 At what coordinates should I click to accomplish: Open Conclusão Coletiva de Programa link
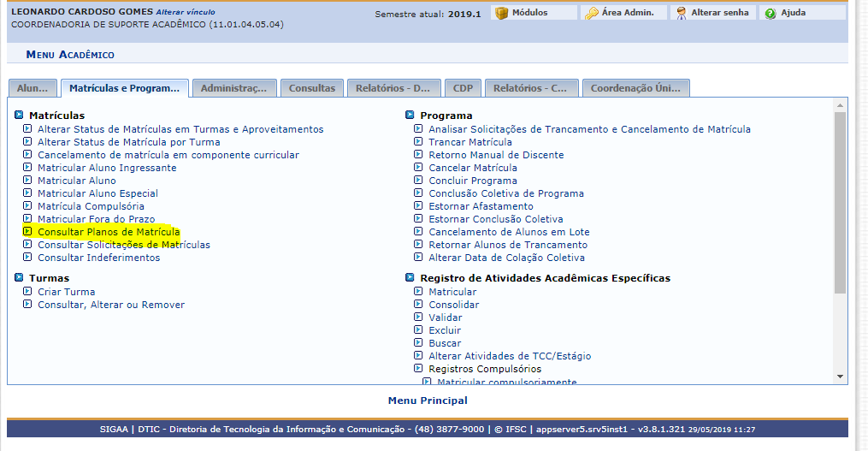coord(506,193)
